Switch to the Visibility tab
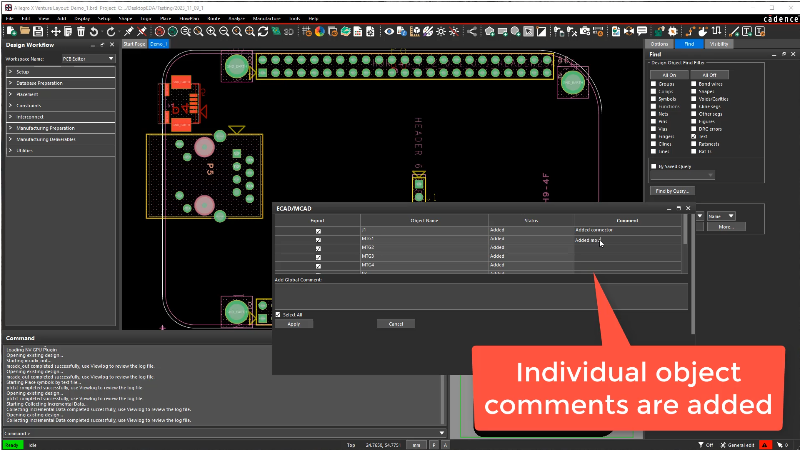800x450 pixels. (719, 44)
